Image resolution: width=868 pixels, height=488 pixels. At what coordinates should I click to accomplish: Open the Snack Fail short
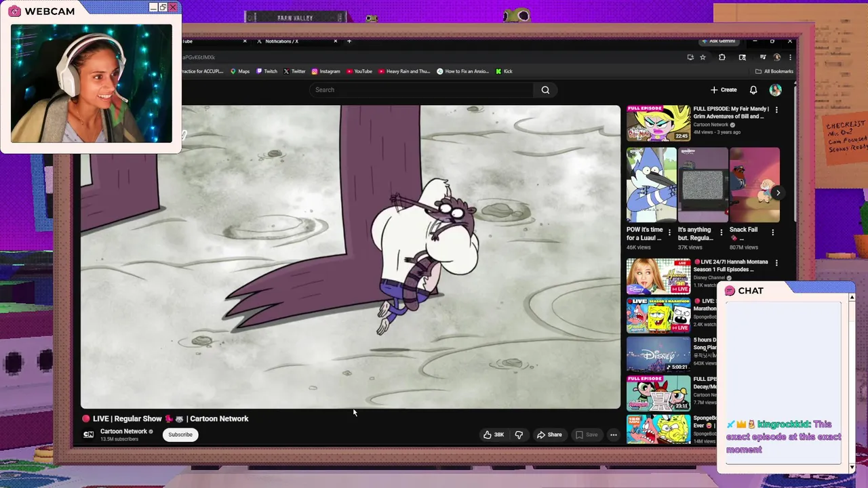tap(754, 185)
